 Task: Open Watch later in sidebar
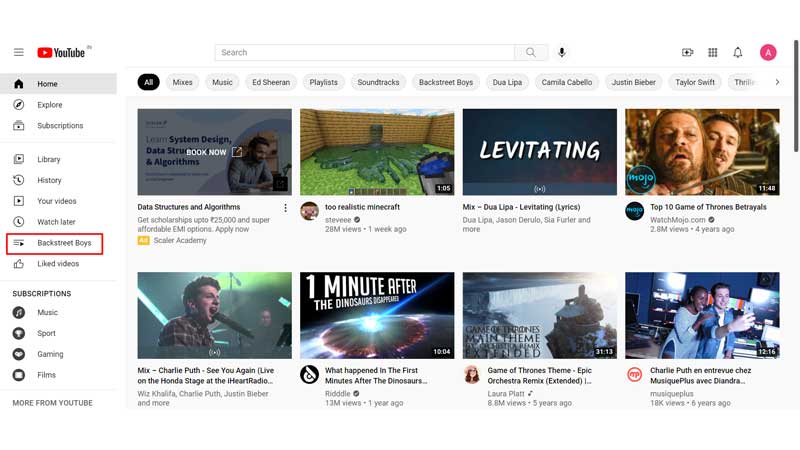click(58, 222)
